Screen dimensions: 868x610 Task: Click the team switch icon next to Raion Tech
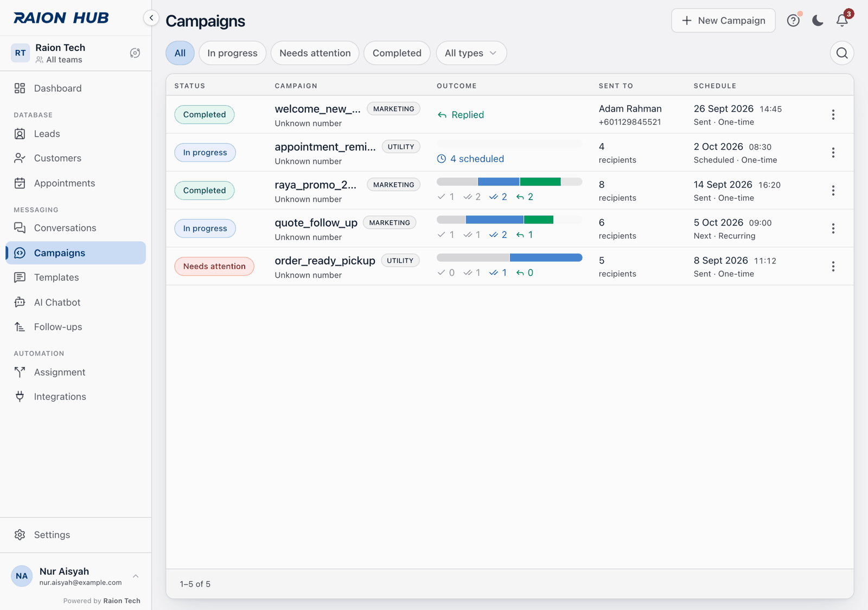135,53
